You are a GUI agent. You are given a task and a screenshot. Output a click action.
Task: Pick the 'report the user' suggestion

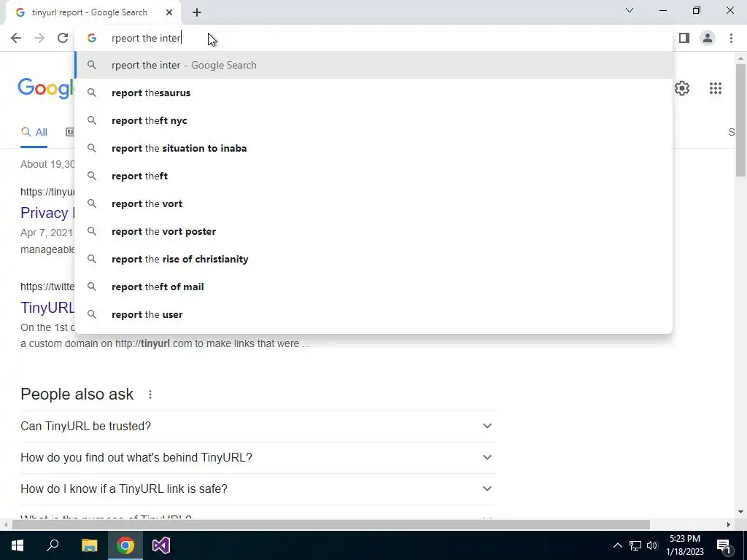(374, 314)
